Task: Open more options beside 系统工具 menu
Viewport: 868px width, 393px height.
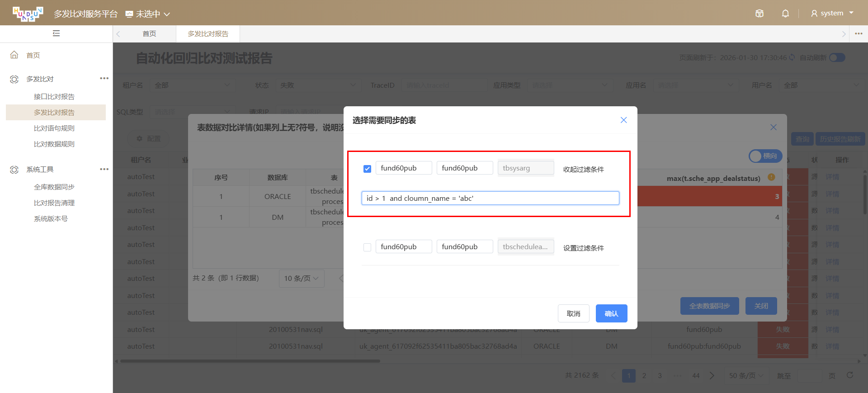Action: [x=104, y=169]
